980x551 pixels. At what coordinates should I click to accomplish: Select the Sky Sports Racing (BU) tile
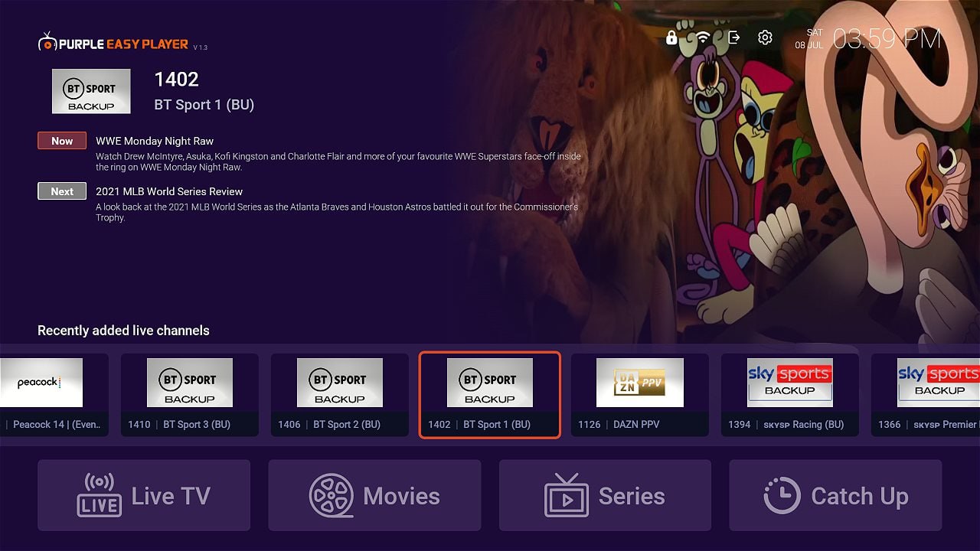coord(789,395)
